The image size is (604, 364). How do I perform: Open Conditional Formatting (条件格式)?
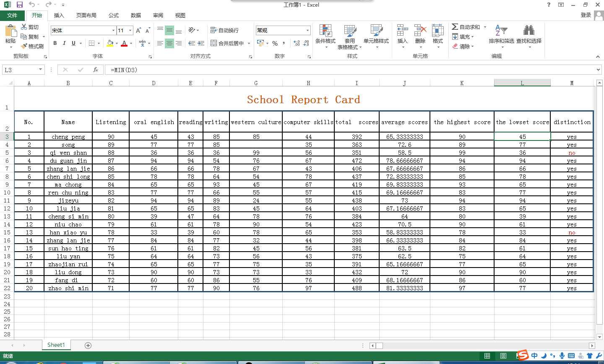tap(325, 36)
